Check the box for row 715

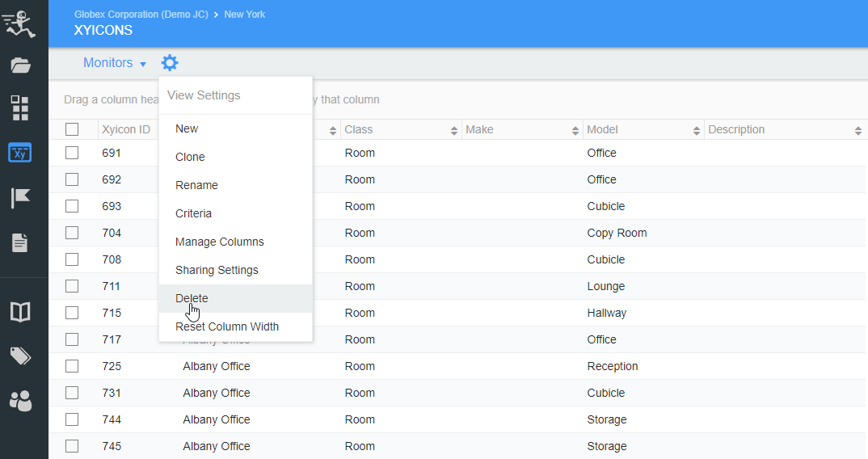point(72,313)
